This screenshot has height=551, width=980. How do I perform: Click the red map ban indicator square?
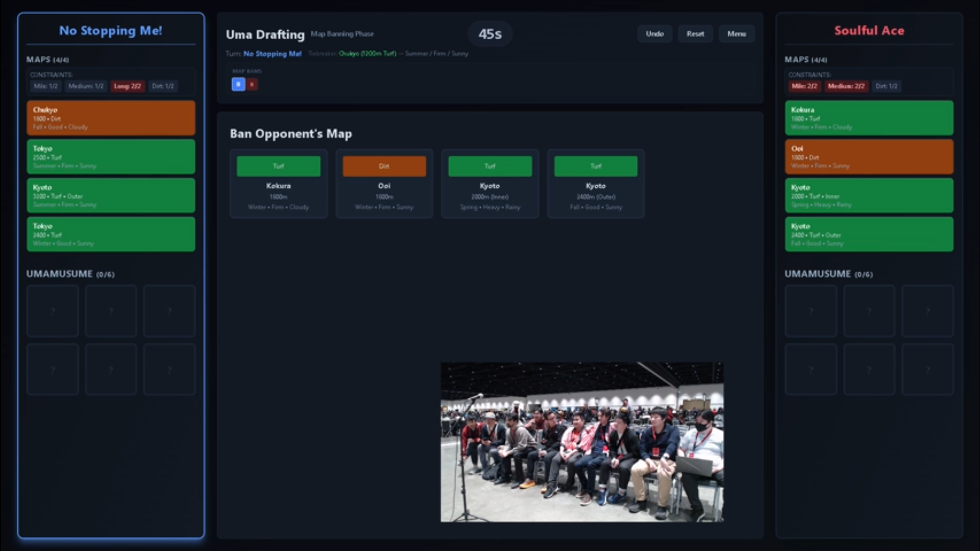[x=252, y=84]
